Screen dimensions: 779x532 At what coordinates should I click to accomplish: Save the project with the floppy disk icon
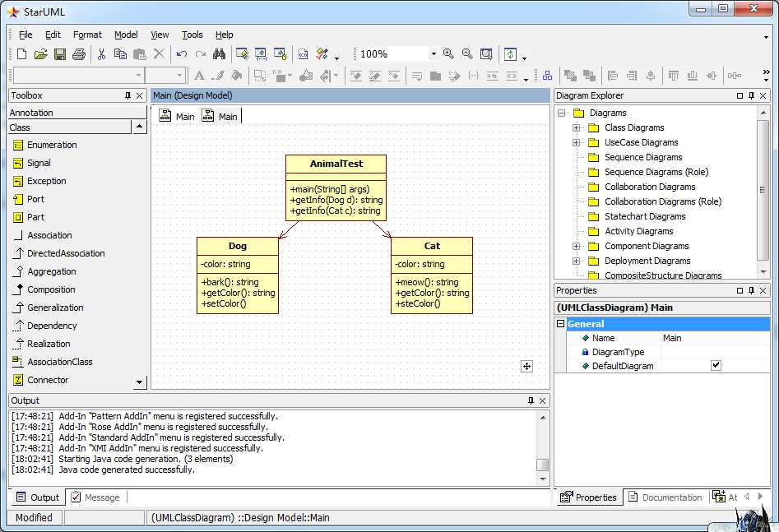(x=59, y=54)
